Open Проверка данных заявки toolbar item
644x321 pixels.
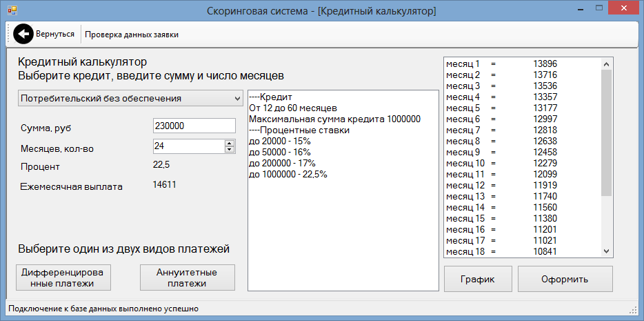[x=132, y=35]
